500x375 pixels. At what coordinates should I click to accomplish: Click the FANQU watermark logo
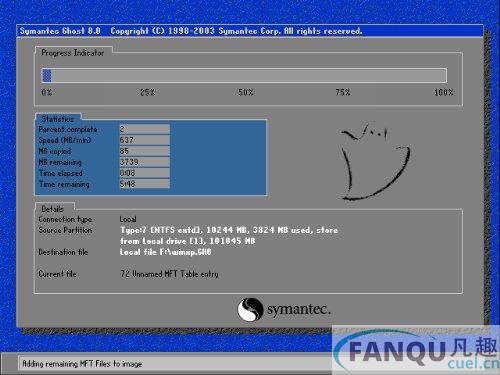coord(417,351)
